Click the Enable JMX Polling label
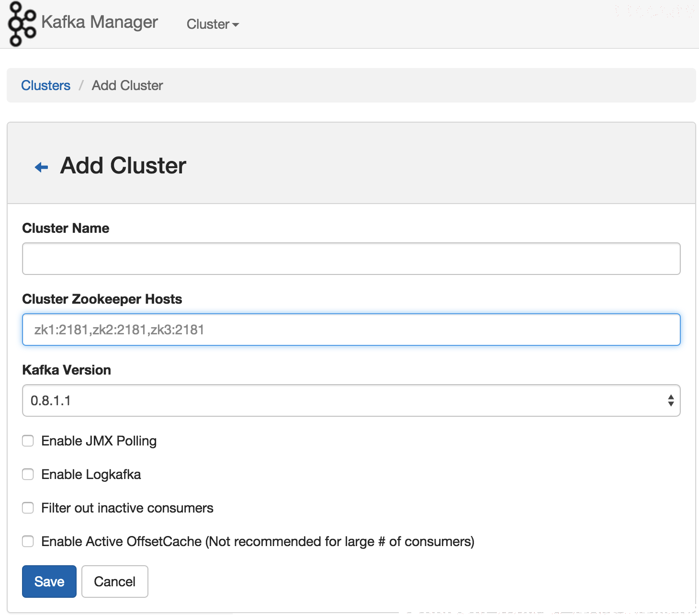Screen dimensions: 699x616 (99, 441)
